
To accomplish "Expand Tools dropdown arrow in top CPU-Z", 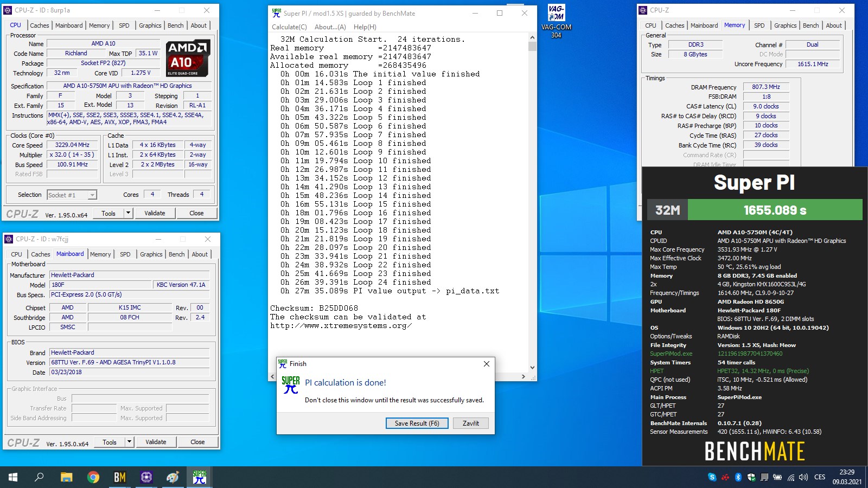I will pos(129,213).
